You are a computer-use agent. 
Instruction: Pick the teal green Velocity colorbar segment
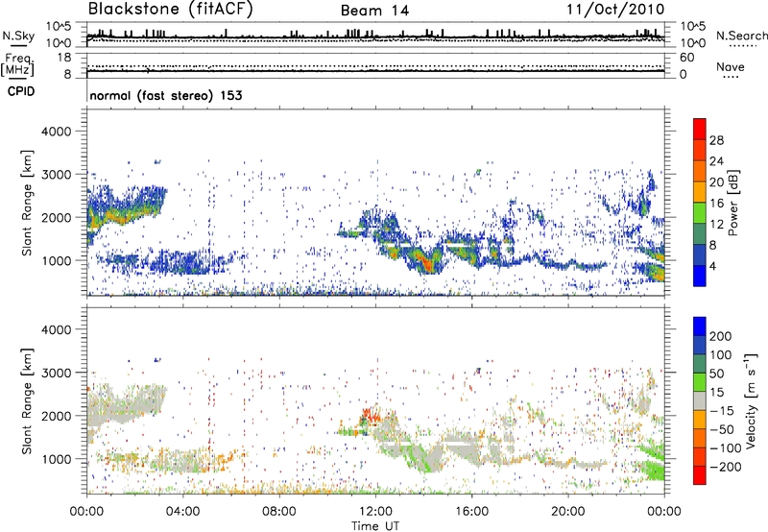pos(700,364)
